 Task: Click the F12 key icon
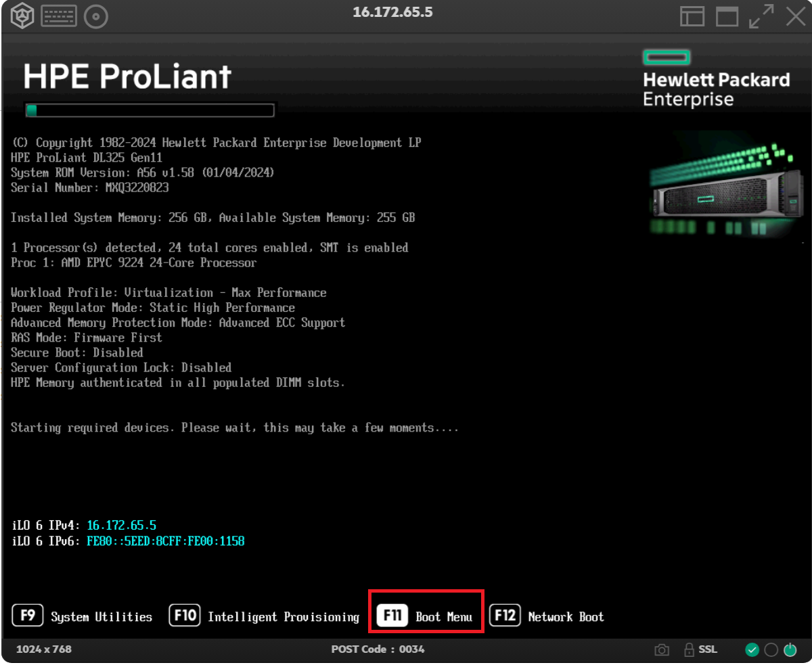click(x=505, y=616)
